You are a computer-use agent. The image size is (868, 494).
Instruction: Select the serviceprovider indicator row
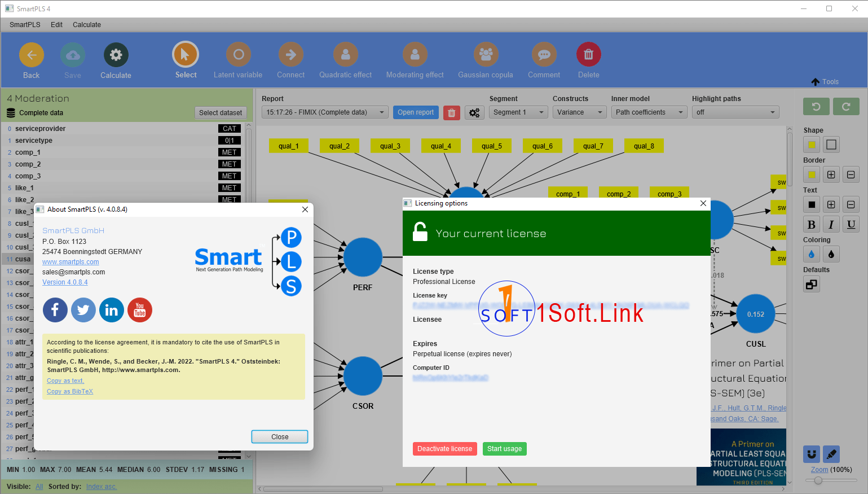[124, 129]
